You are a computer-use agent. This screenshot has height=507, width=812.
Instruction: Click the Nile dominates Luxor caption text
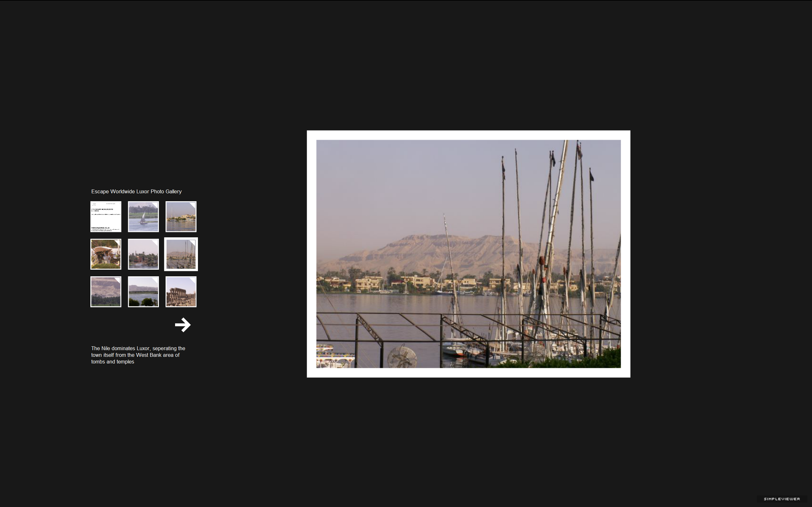pyautogui.click(x=138, y=355)
